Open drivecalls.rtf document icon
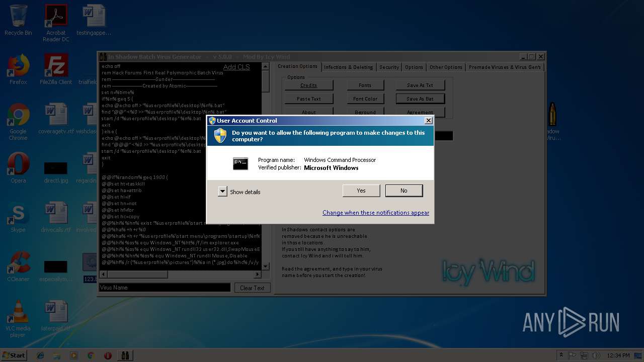The width and height of the screenshot is (644, 362). (56, 217)
